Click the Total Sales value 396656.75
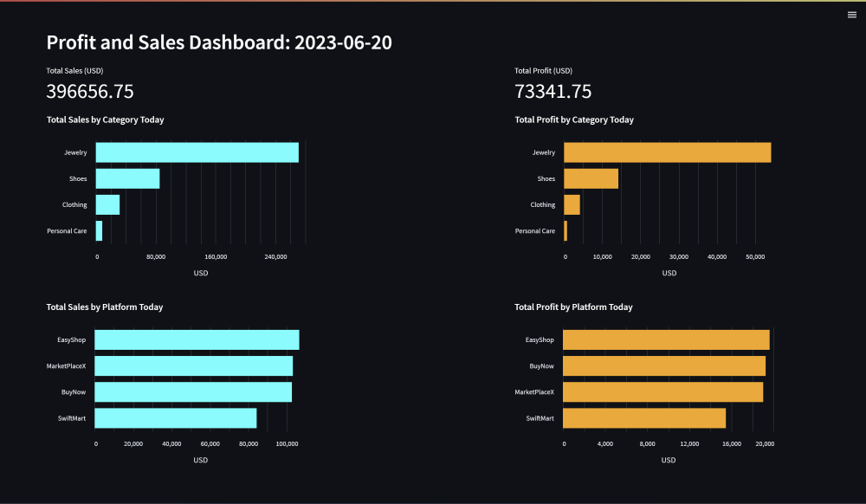 pos(90,92)
